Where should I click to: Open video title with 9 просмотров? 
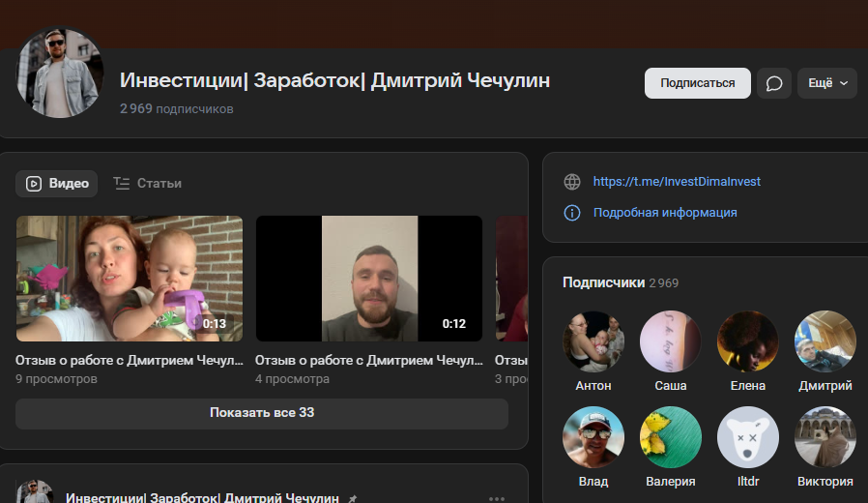129,361
